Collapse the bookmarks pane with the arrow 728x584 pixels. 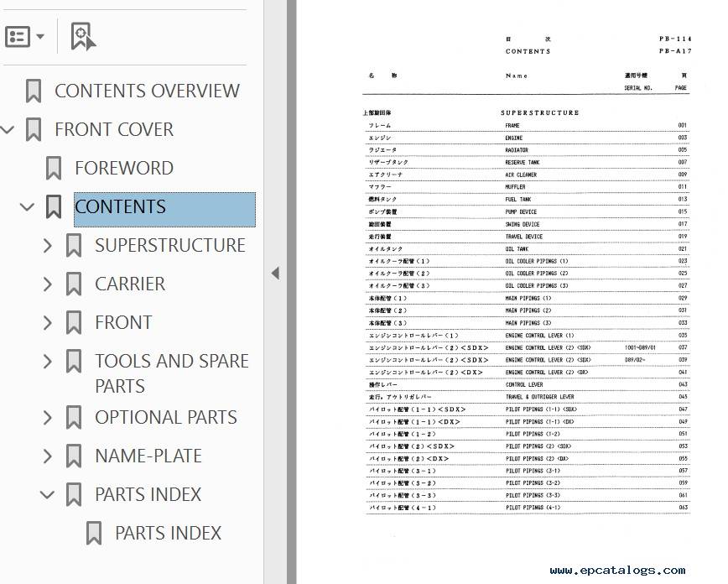[275, 274]
